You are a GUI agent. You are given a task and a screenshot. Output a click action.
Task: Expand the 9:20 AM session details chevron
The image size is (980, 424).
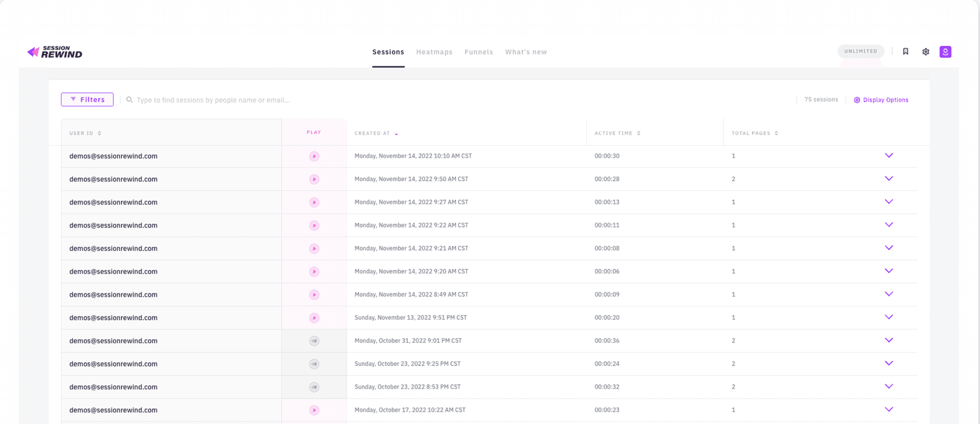point(889,271)
